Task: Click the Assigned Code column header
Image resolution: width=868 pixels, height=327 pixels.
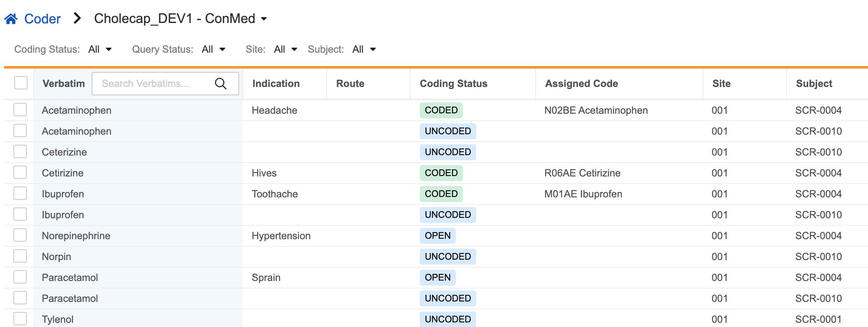Action: click(581, 84)
